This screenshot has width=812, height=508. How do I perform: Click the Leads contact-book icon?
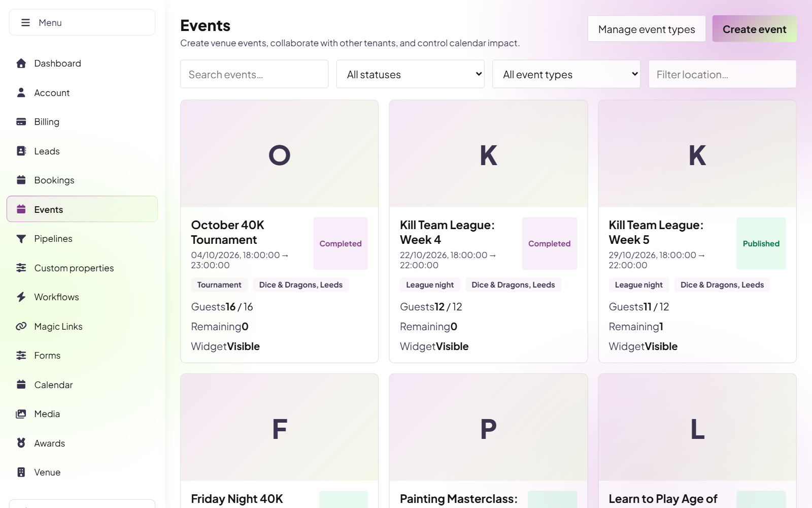click(x=21, y=151)
